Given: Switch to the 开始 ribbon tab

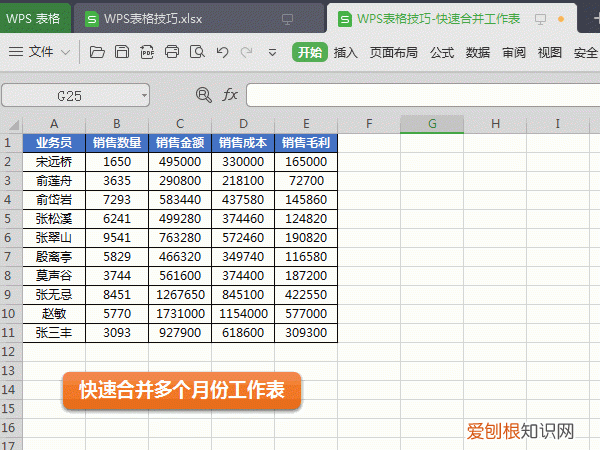Looking at the screenshot, I should pyautogui.click(x=310, y=52).
